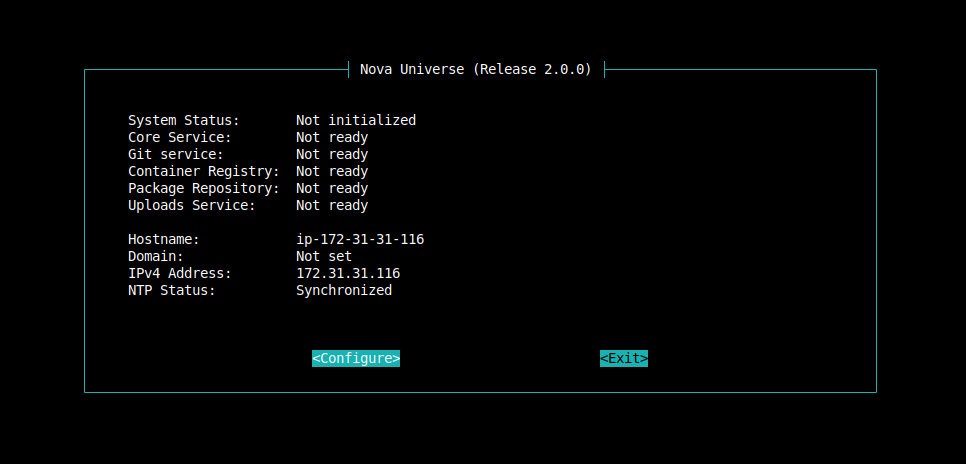Select the Configure button

pos(356,359)
